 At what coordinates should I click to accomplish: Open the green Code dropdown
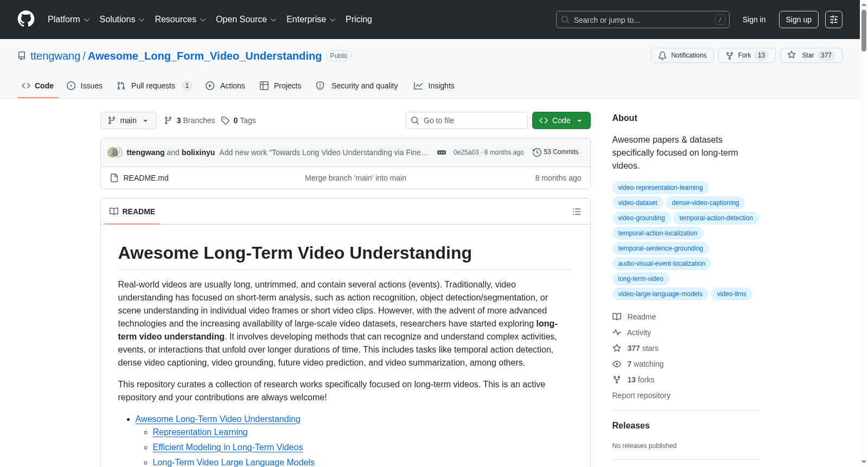pos(561,120)
